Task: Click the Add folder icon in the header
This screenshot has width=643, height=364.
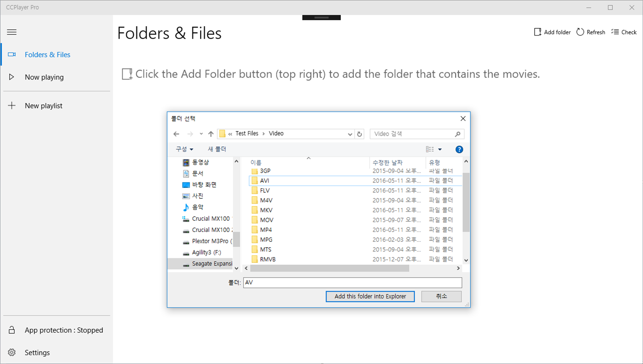Action: [537, 32]
